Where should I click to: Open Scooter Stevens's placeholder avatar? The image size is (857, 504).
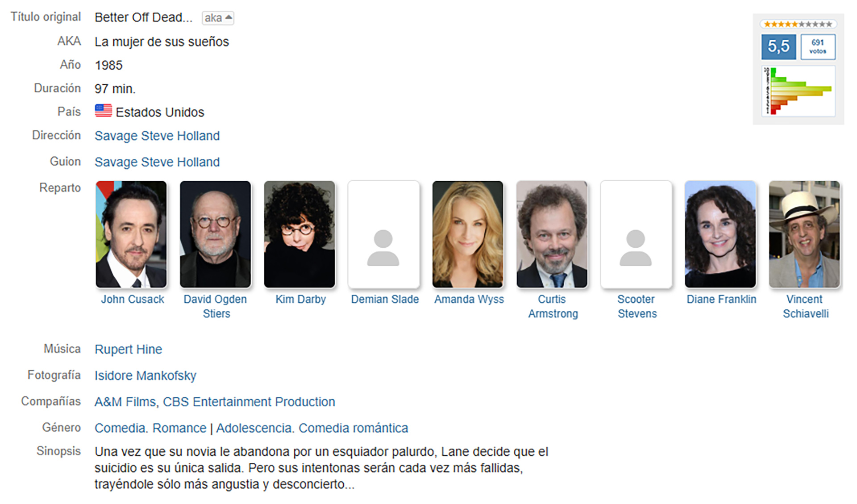click(636, 234)
